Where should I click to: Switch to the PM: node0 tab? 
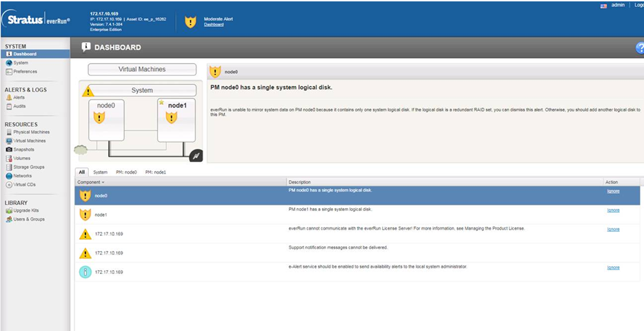[x=126, y=172]
